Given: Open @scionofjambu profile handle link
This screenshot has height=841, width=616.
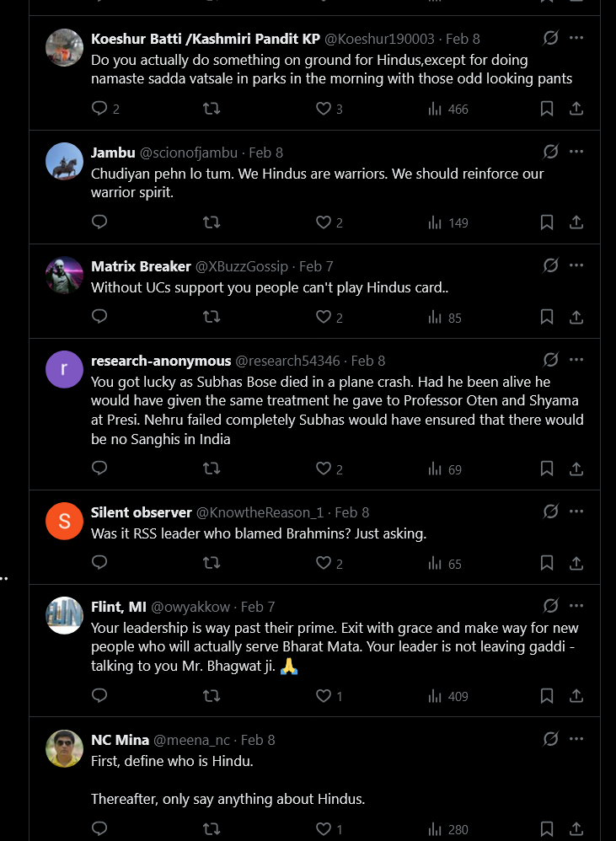Looking at the screenshot, I should [x=188, y=153].
